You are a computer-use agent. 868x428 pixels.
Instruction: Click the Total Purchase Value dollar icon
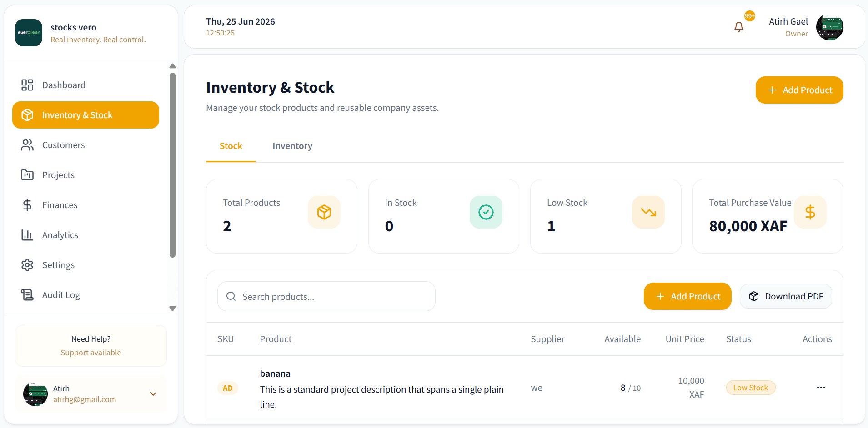click(x=810, y=212)
